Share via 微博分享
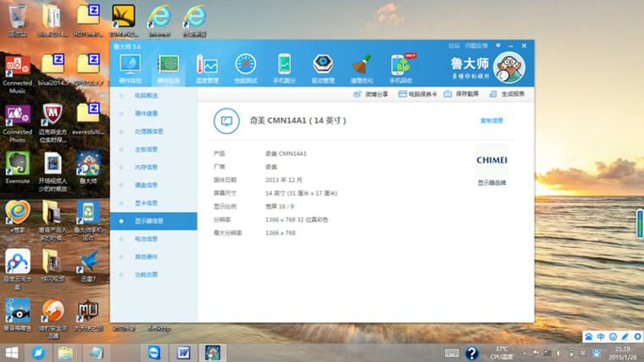644x362 pixels. 370,94
